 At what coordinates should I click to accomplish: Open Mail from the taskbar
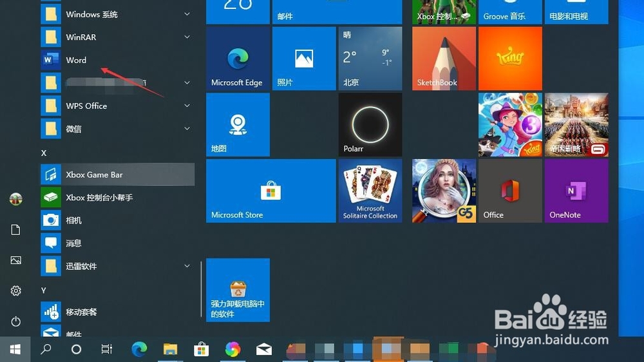263,349
